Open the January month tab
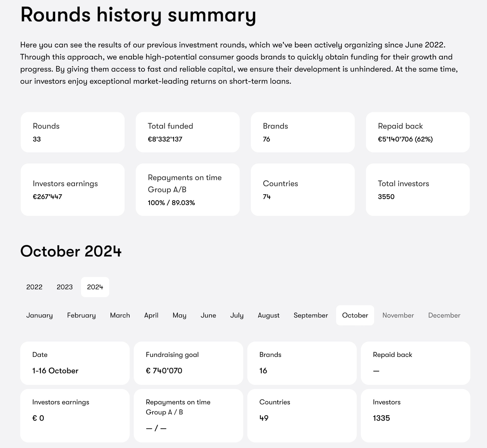The width and height of the screenshot is (487, 448). [x=40, y=315]
